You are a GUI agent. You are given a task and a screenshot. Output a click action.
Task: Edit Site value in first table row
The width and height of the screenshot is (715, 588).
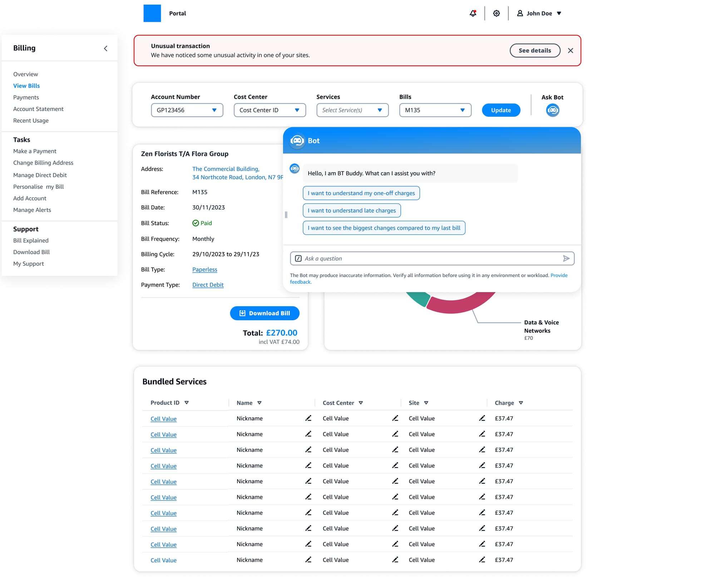[x=482, y=418]
